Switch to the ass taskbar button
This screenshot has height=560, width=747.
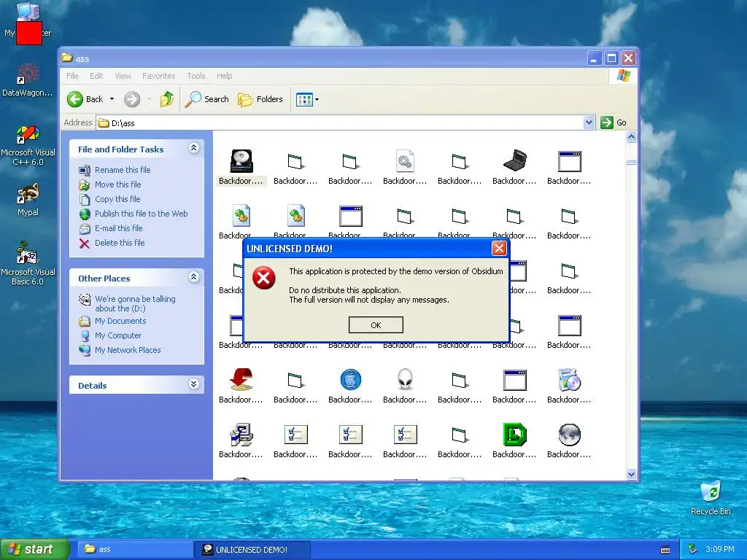click(x=133, y=549)
